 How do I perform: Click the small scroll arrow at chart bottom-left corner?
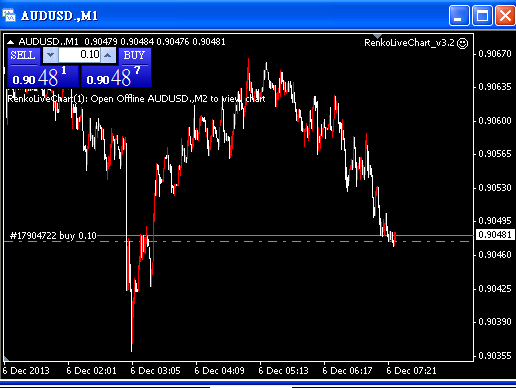click(x=6, y=359)
